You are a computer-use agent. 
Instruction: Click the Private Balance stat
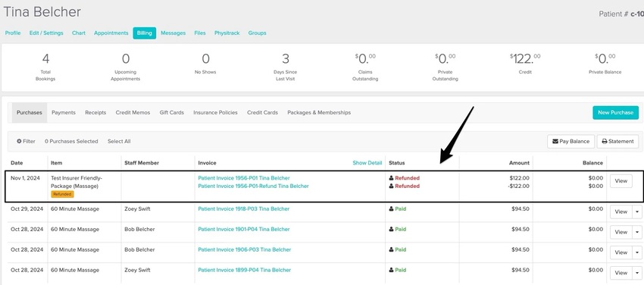[x=605, y=64]
